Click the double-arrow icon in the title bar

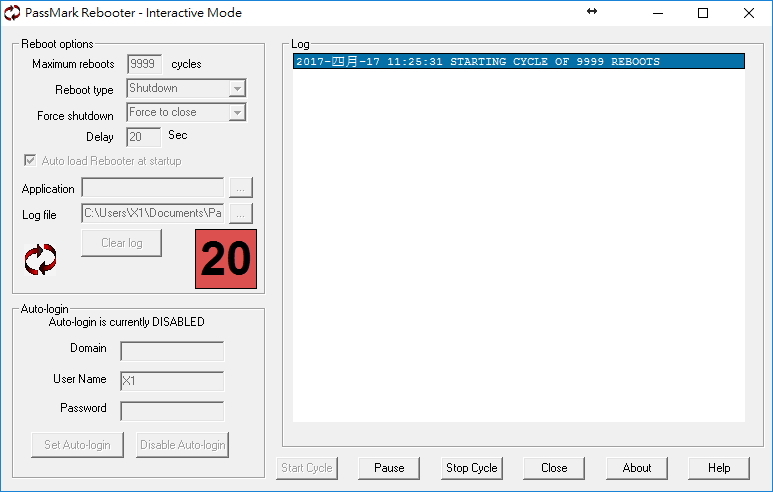coord(592,11)
